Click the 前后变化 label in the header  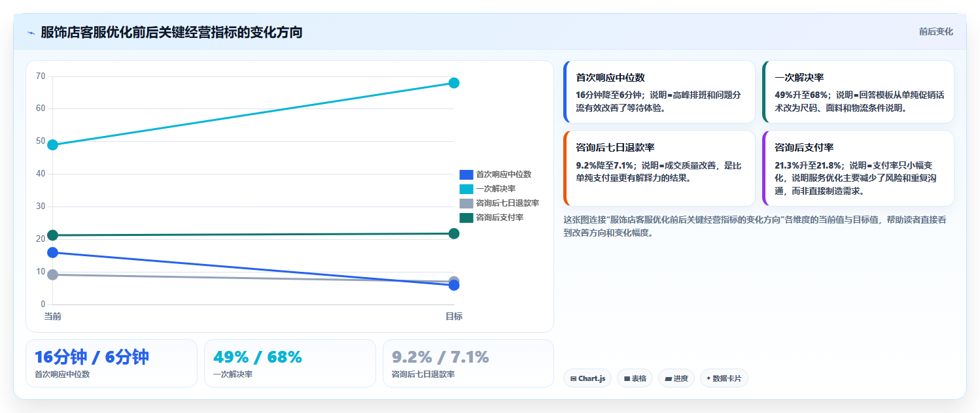click(936, 31)
